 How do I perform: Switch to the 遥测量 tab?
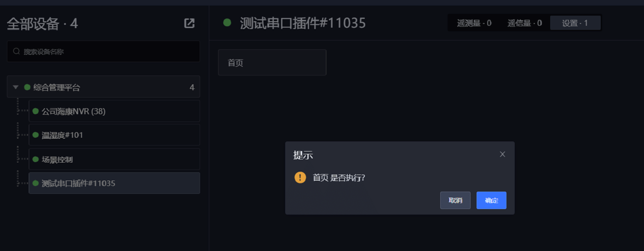(474, 23)
